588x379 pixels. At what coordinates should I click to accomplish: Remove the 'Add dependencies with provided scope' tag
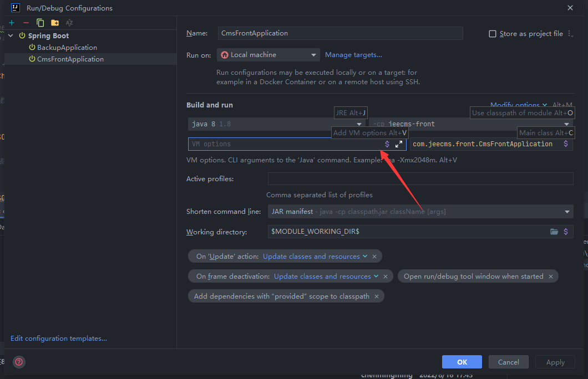pos(377,296)
